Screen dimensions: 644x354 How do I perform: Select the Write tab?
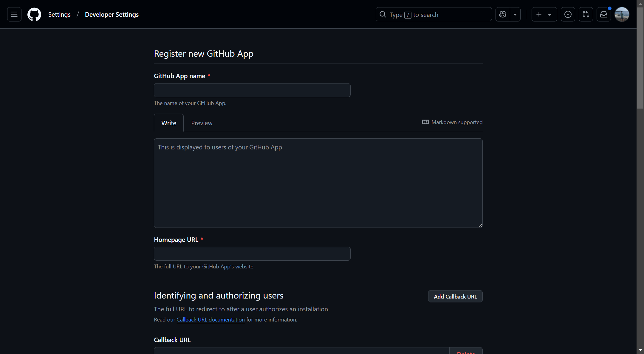pyautogui.click(x=169, y=123)
